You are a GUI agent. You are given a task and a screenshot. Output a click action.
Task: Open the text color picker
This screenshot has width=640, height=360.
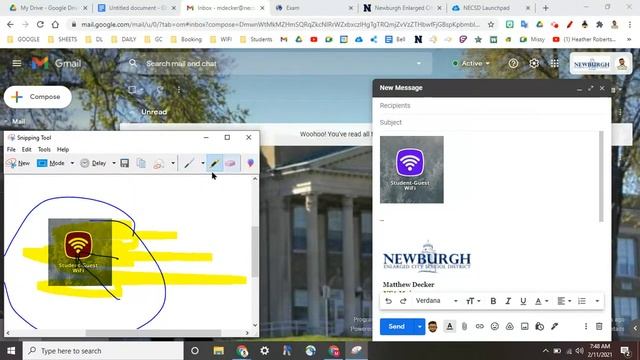[542, 301]
